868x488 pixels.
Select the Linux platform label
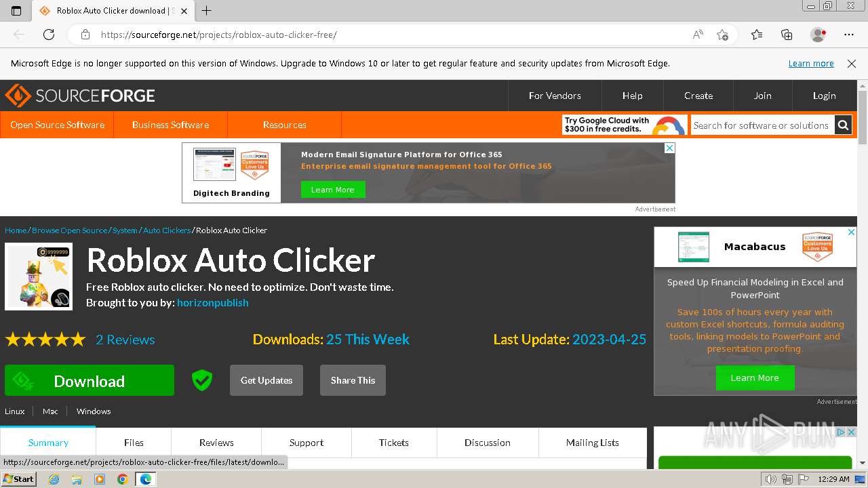coord(15,411)
